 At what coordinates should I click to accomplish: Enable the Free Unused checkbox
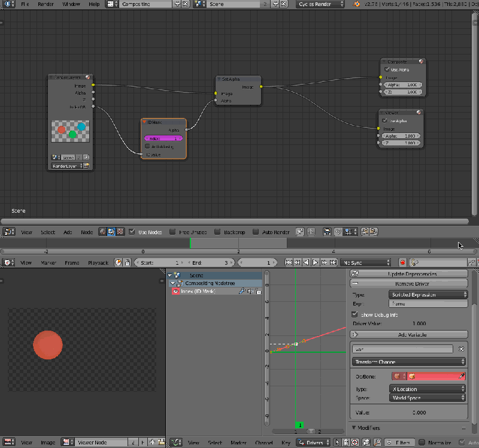pyautogui.click(x=172, y=232)
